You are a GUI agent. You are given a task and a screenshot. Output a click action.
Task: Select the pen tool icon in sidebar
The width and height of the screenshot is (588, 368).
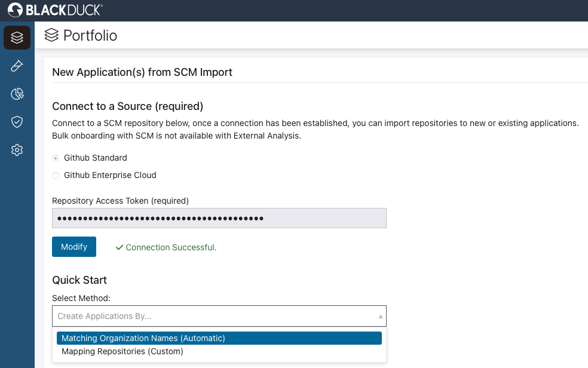[x=17, y=66]
